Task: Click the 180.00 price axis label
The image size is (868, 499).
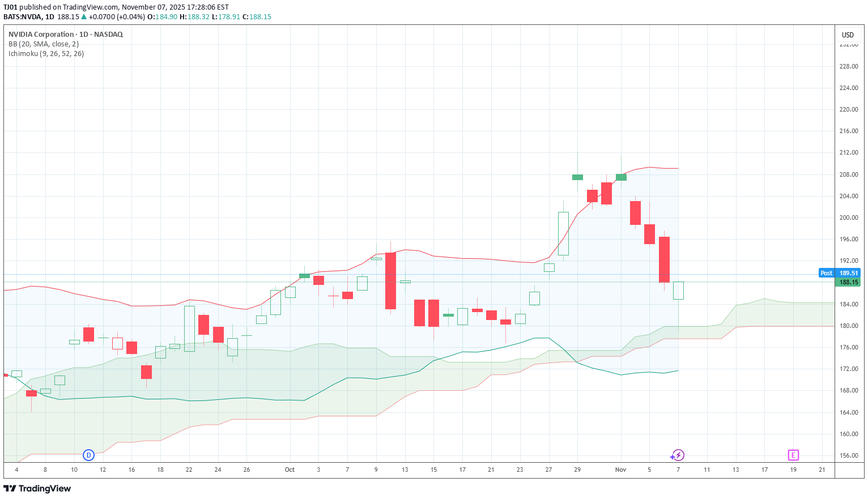Action: click(x=848, y=326)
